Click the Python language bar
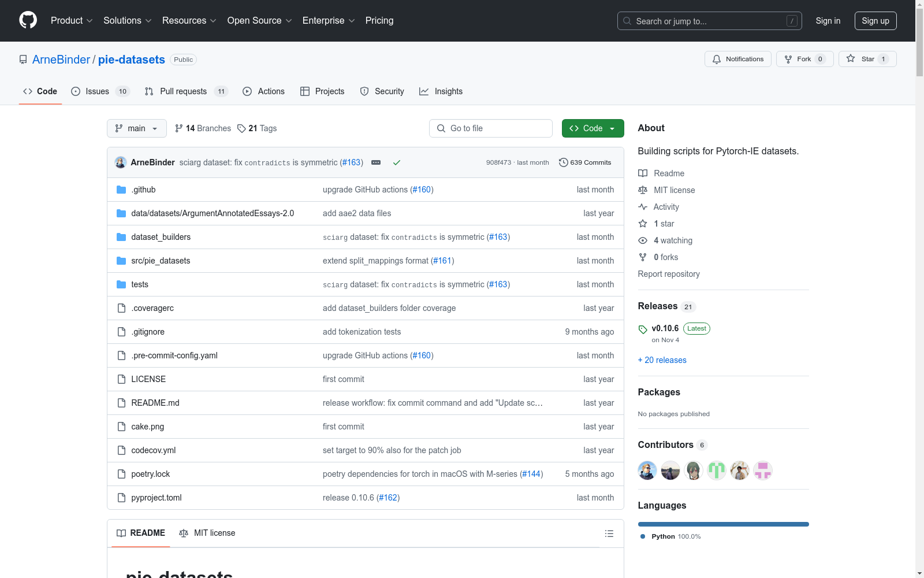The height and width of the screenshot is (578, 924). coord(724,524)
